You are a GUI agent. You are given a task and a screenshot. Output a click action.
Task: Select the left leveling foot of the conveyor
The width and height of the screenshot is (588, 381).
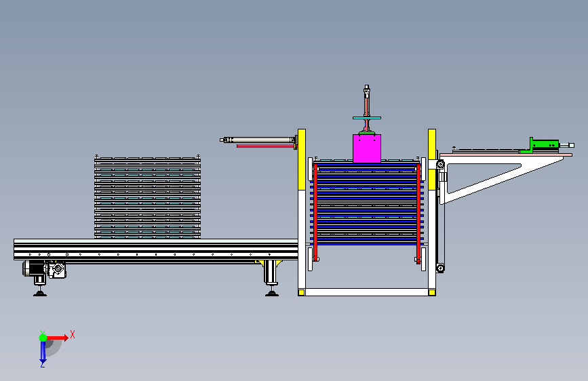coord(40,292)
